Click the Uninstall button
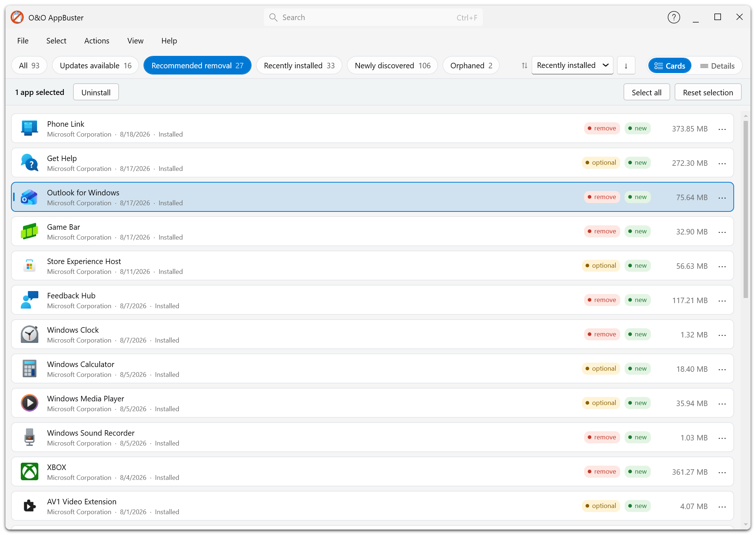The width and height of the screenshot is (756, 535). pos(96,92)
